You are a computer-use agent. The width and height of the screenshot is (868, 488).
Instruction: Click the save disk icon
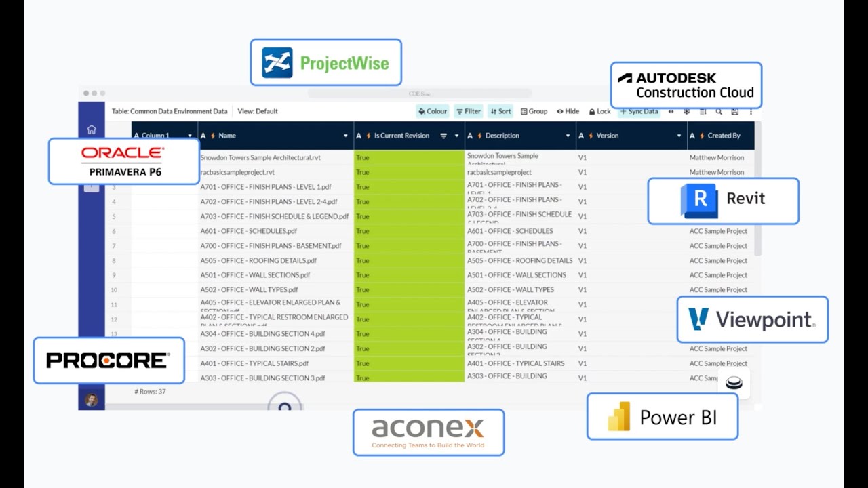pyautogui.click(x=735, y=111)
